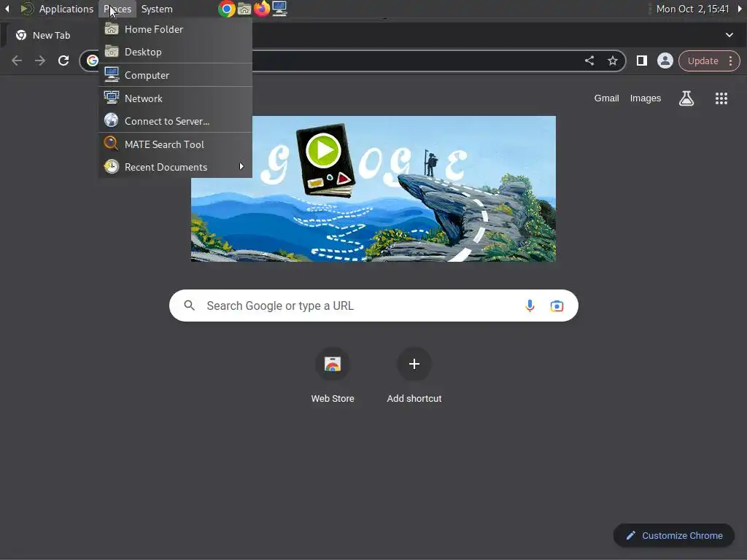
Task: Toggle Chrome side panel
Action: point(642,61)
